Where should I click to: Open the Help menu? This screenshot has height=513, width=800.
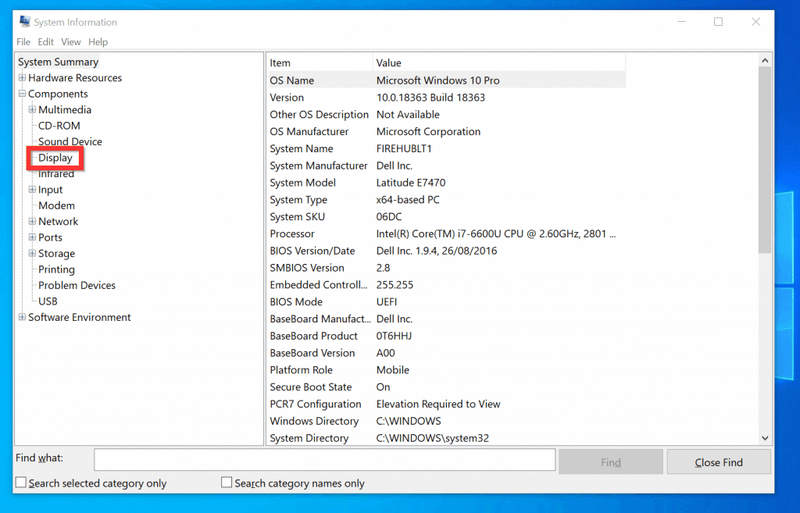[98, 42]
